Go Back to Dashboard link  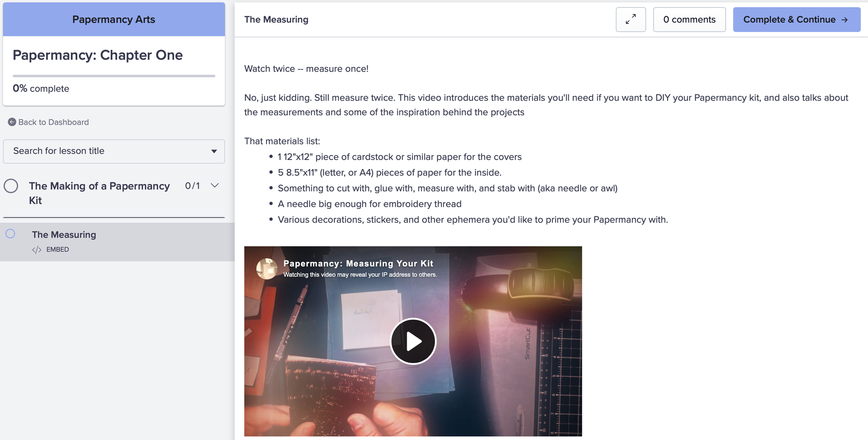click(x=53, y=122)
